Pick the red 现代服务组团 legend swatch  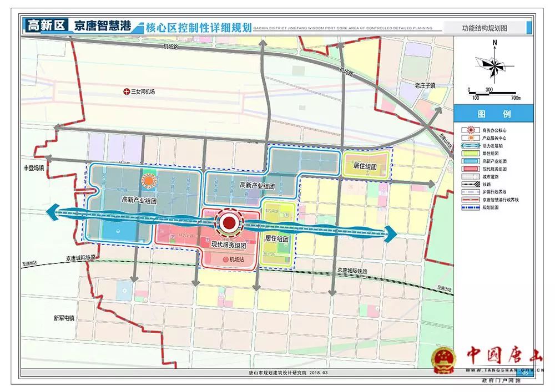(x=470, y=169)
